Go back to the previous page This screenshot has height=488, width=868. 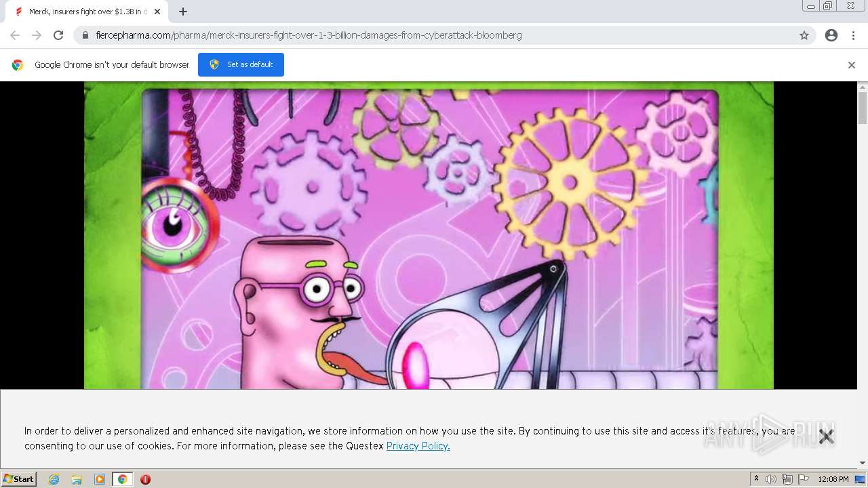[x=15, y=35]
